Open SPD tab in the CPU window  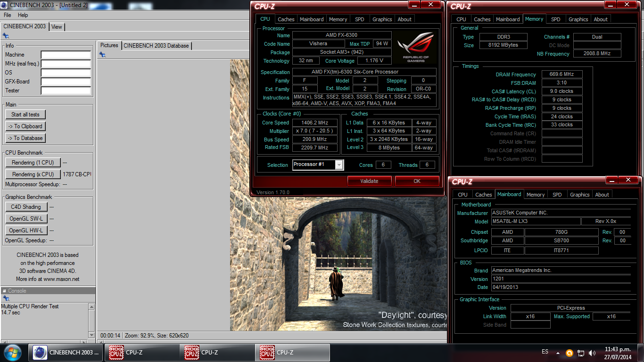pos(360,19)
